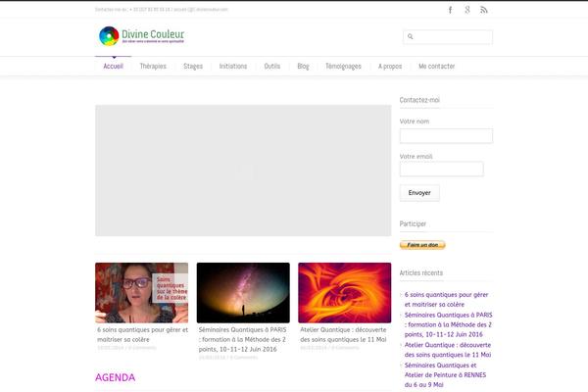Open post title 'Séminaires Quantiques à PARIS' under thumbnail

243,339
